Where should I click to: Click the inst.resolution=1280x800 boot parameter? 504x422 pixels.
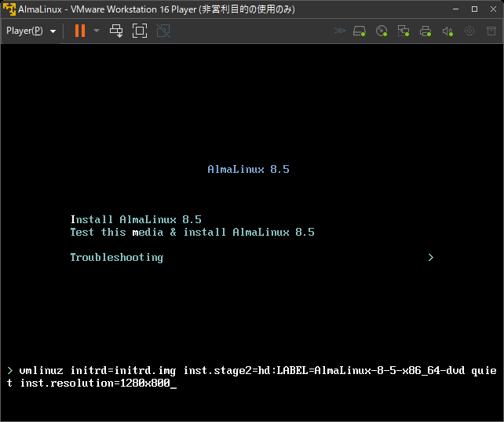(x=95, y=383)
